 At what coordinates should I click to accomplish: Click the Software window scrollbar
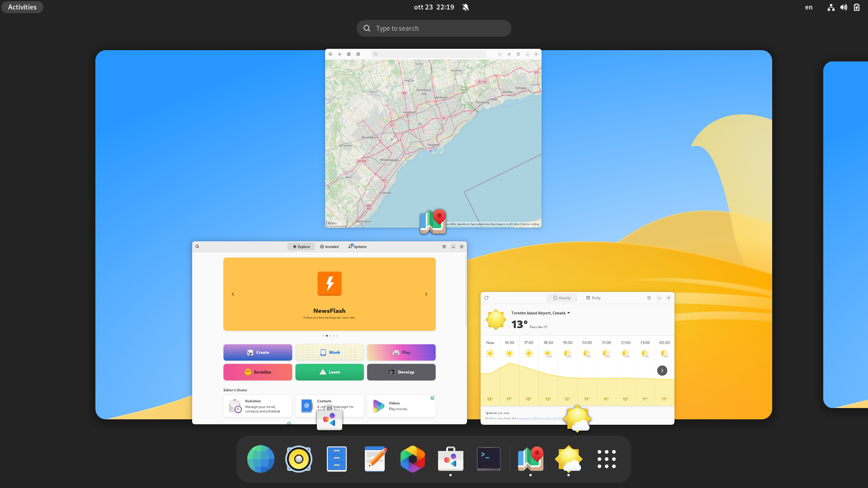[466, 290]
